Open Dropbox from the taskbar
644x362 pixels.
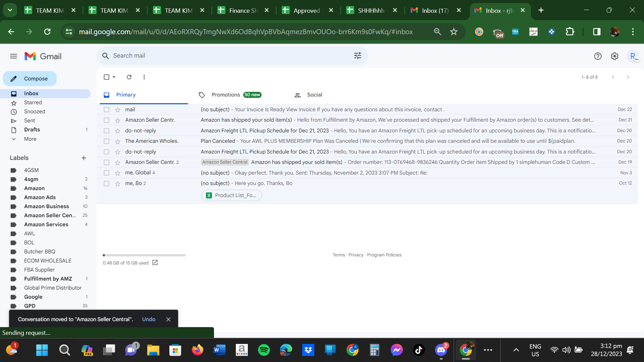click(308, 350)
